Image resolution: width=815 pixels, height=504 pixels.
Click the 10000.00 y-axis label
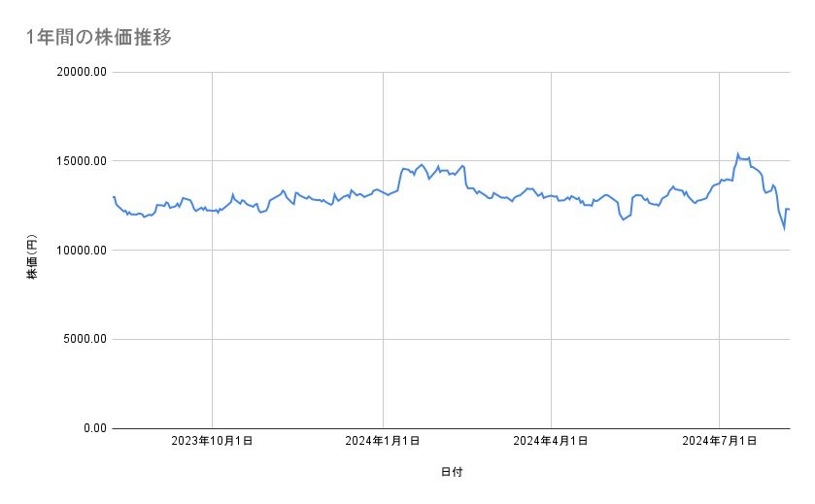click(81, 251)
